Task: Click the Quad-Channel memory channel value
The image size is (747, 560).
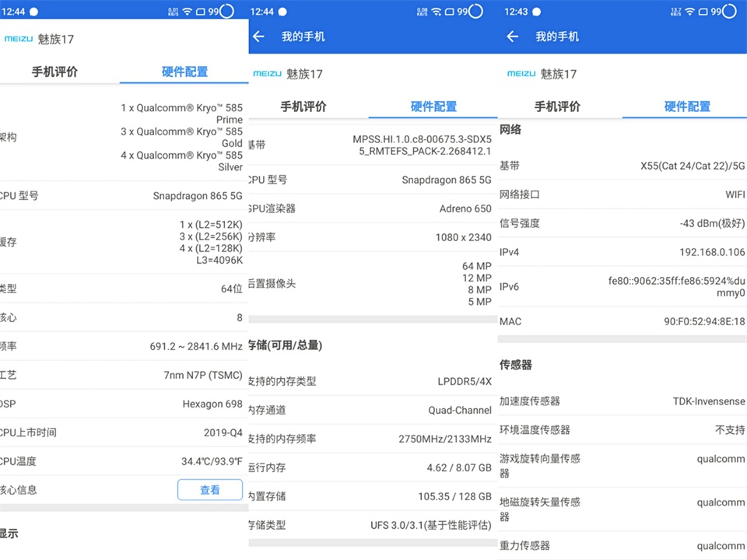Action: tap(460, 410)
